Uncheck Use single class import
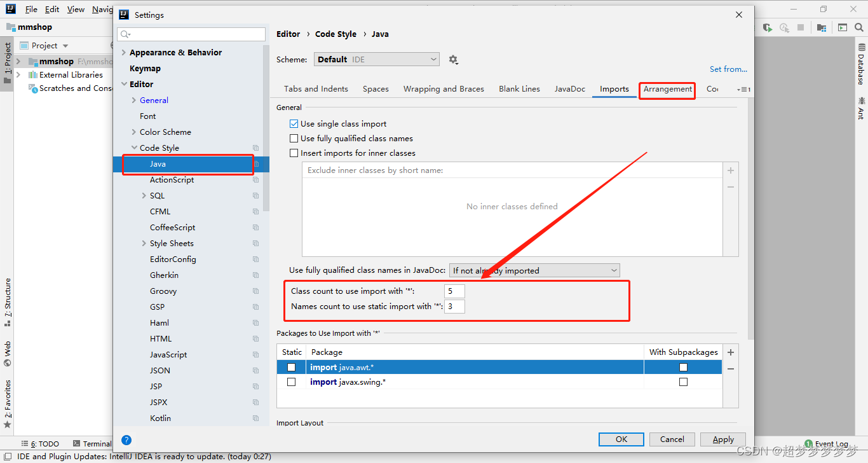 point(294,124)
